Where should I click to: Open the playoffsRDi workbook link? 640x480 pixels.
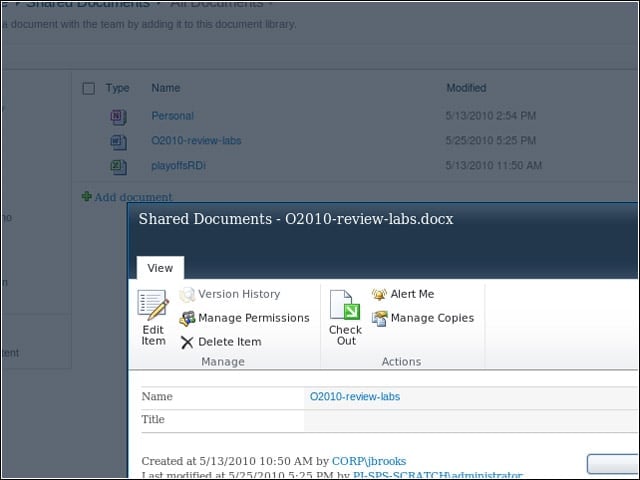click(178, 165)
